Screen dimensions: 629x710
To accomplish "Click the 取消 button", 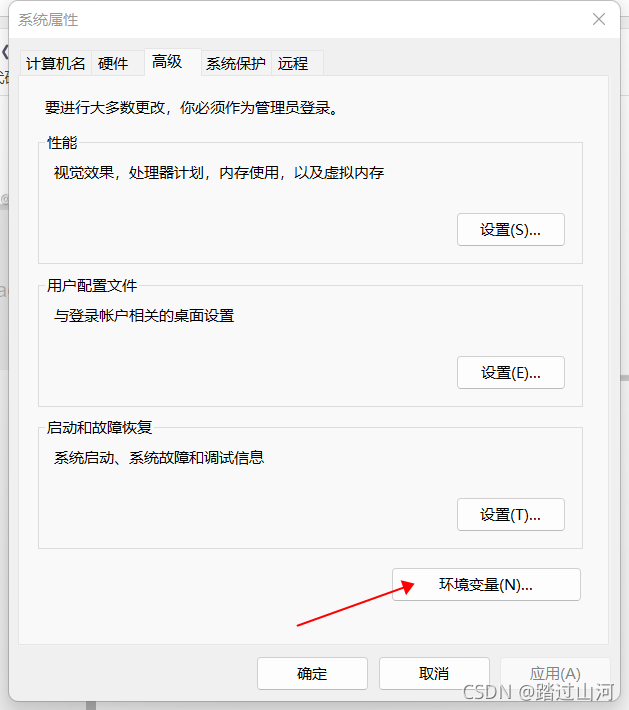I will coord(434,674).
